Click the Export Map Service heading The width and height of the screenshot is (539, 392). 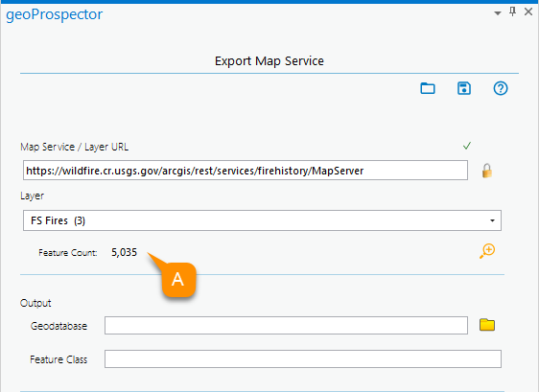pyautogui.click(x=269, y=60)
